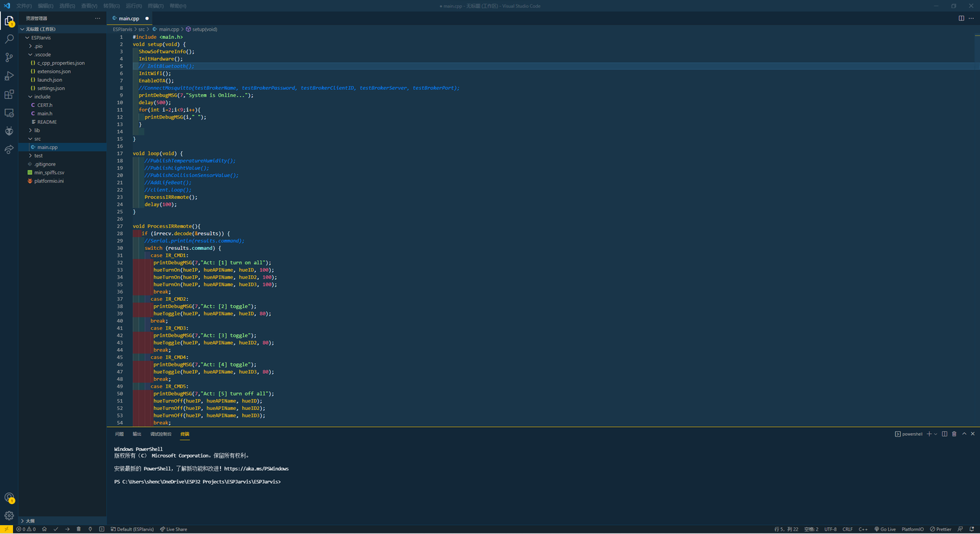Image resolution: width=980 pixels, height=534 pixels.
Task: Open main.h in include folder
Action: click(62, 114)
